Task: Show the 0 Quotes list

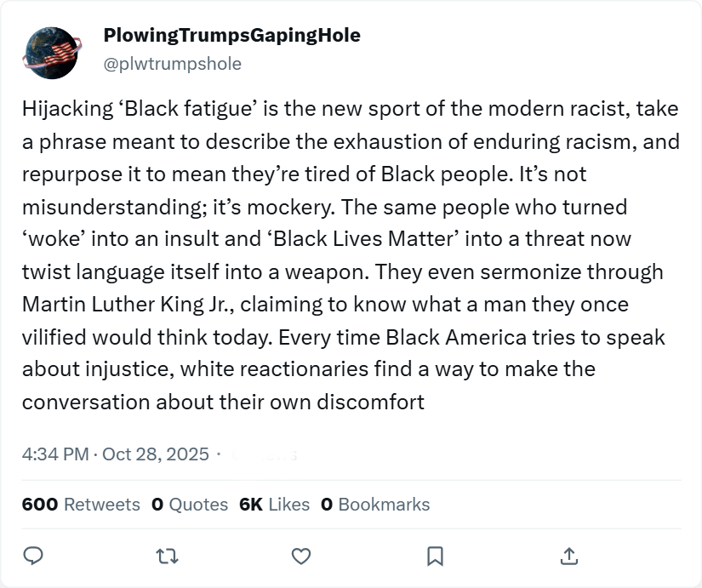Action: [x=190, y=505]
